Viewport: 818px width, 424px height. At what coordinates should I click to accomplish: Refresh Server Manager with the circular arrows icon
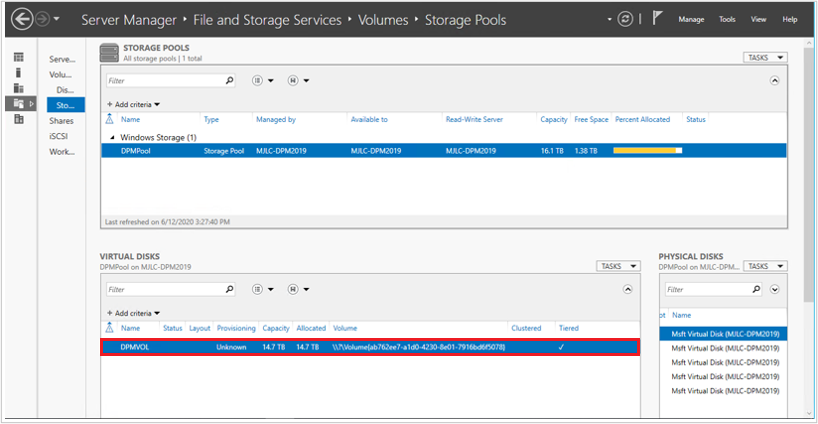625,19
